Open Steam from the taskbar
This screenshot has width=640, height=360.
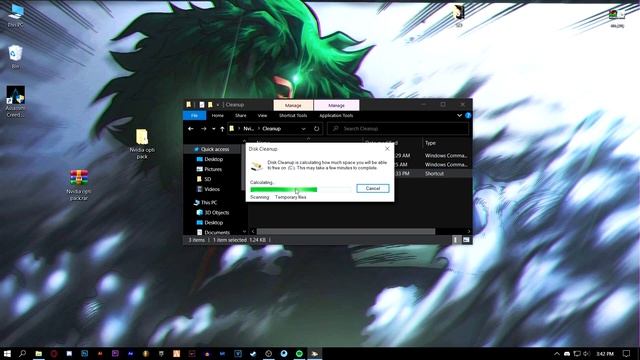point(253,353)
